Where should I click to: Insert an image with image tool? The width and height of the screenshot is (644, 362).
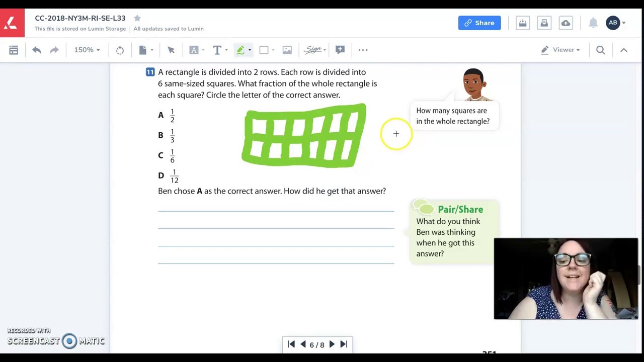click(287, 50)
